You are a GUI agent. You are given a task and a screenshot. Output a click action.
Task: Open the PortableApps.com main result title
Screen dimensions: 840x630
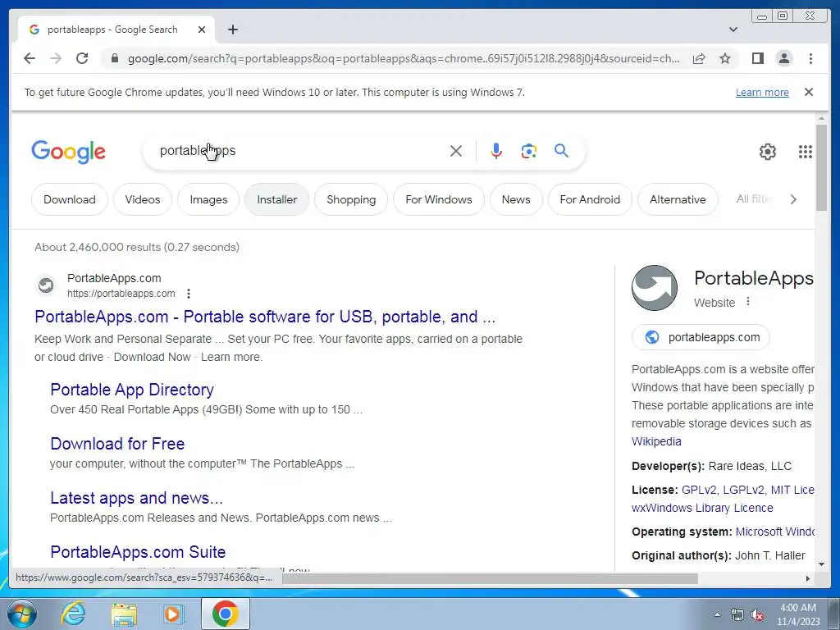click(265, 317)
